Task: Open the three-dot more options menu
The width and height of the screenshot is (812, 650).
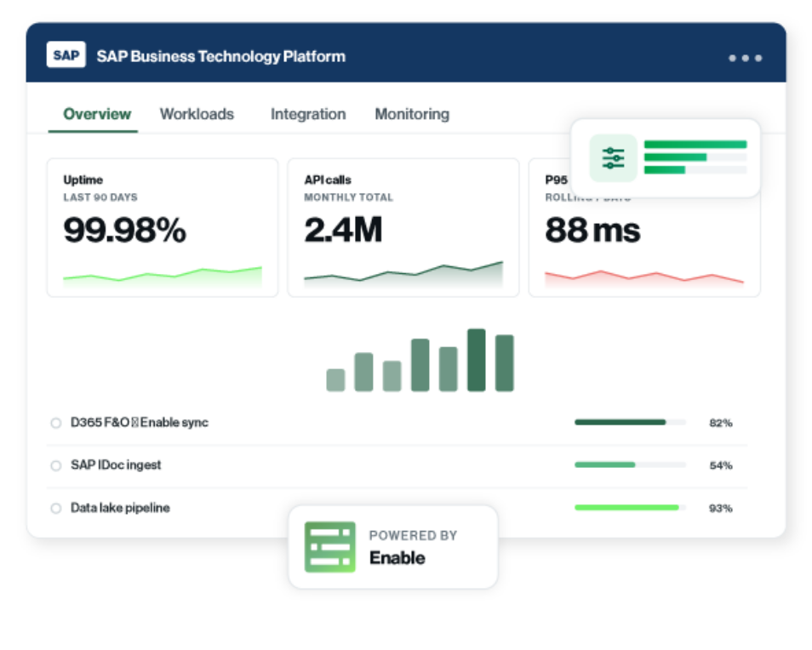Action: pos(746,58)
